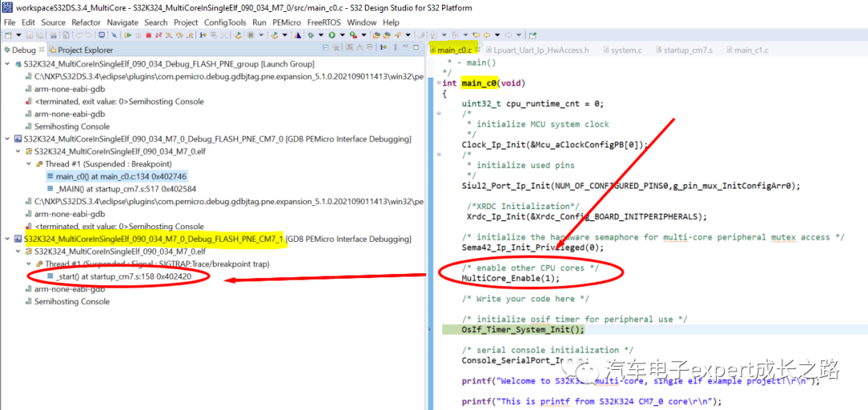Open the Run launch dropdown arrow
The width and height of the screenshot is (868, 410).
(342, 35)
